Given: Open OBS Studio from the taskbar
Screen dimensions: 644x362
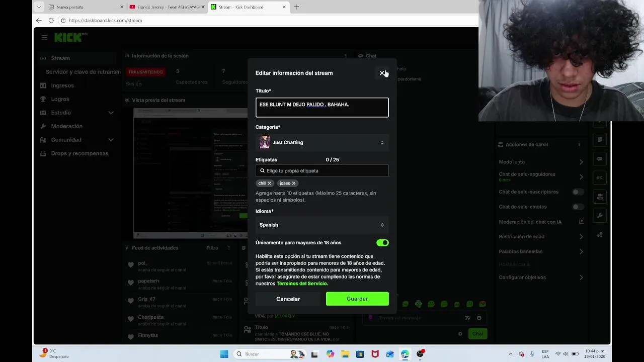Looking at the screenshot, I should point(420,354).
